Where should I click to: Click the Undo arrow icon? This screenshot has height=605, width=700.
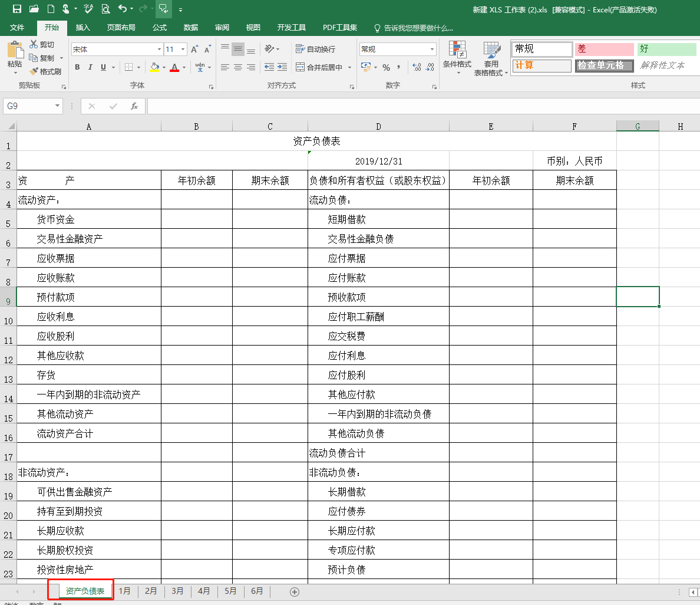point(123,9)
